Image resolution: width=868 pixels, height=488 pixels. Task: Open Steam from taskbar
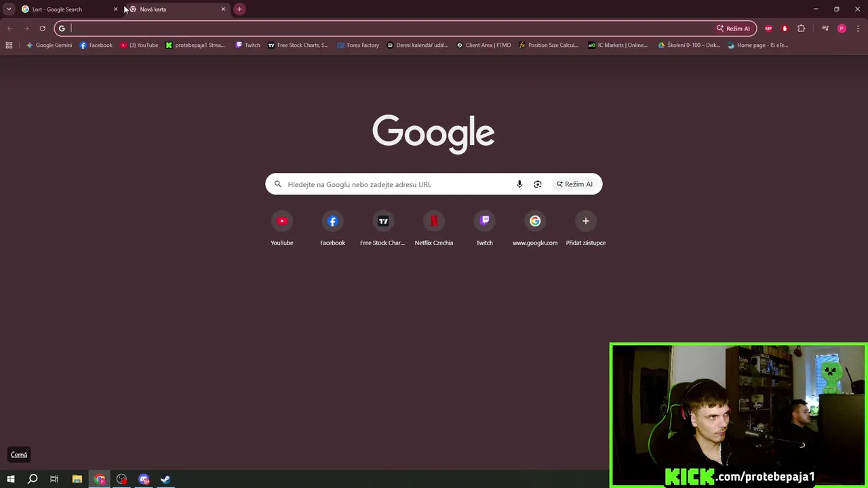pos(165,479)
